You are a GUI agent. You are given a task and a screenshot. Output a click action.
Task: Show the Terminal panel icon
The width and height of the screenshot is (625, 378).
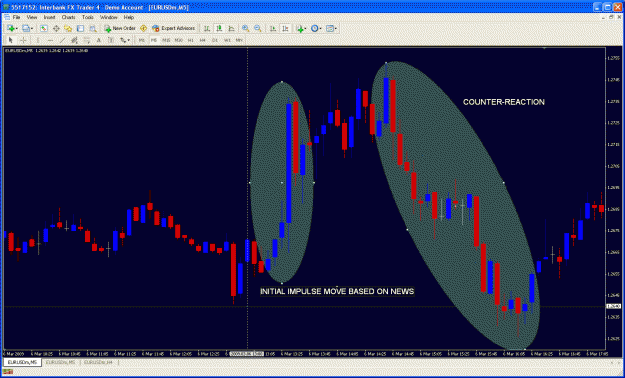[80, 28]
